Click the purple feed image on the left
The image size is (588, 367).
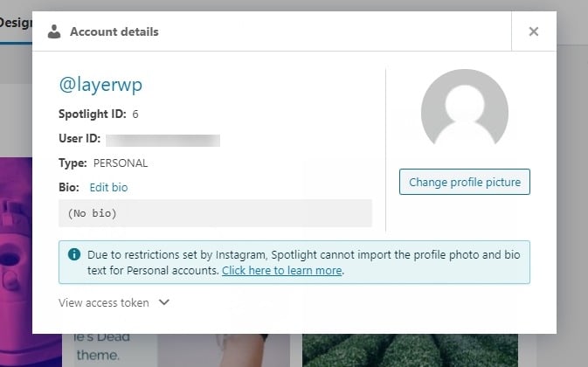16,261
